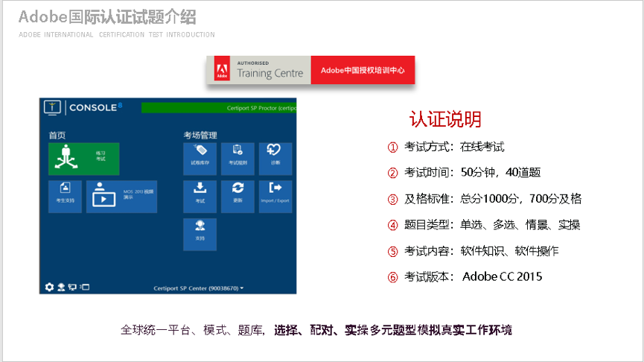Viewport: 644px width, 362px height.
Task: Click the proctor person icon in footer
Action: point(61,288)
